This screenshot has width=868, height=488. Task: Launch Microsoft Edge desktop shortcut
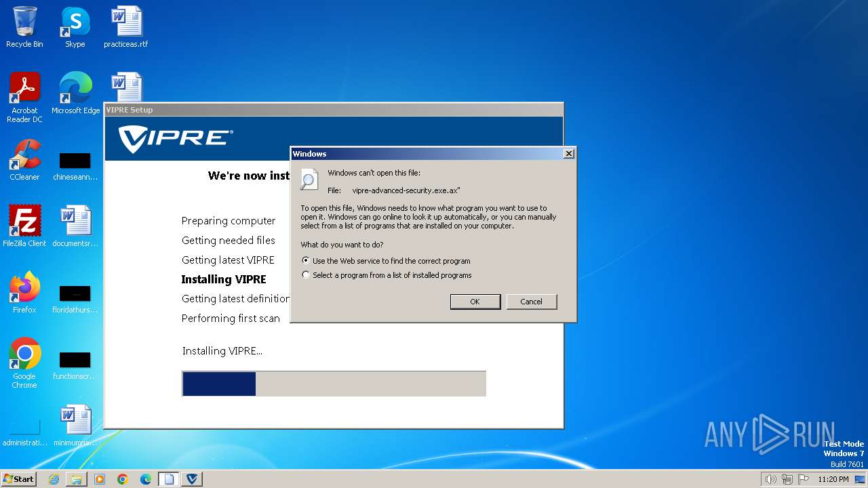(75, 94)
